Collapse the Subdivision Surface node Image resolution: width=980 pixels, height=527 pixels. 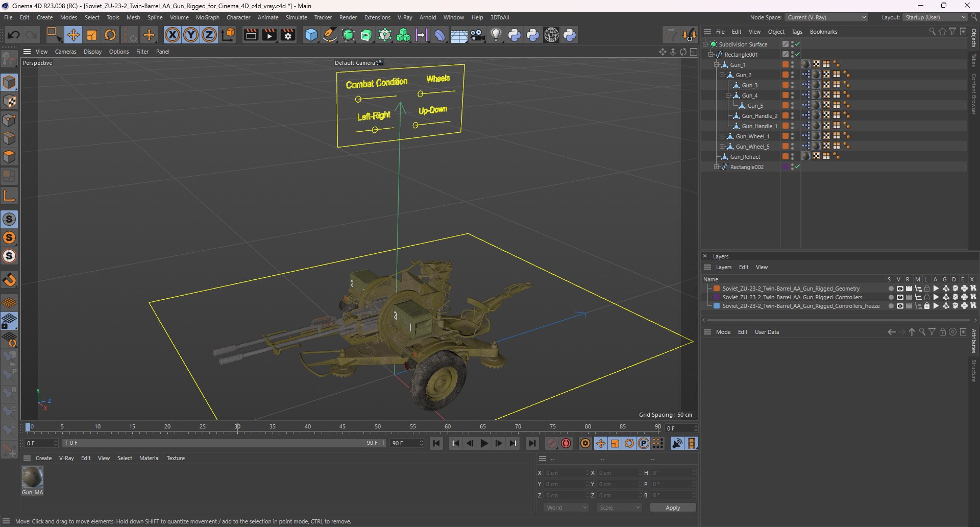point(705,44)
